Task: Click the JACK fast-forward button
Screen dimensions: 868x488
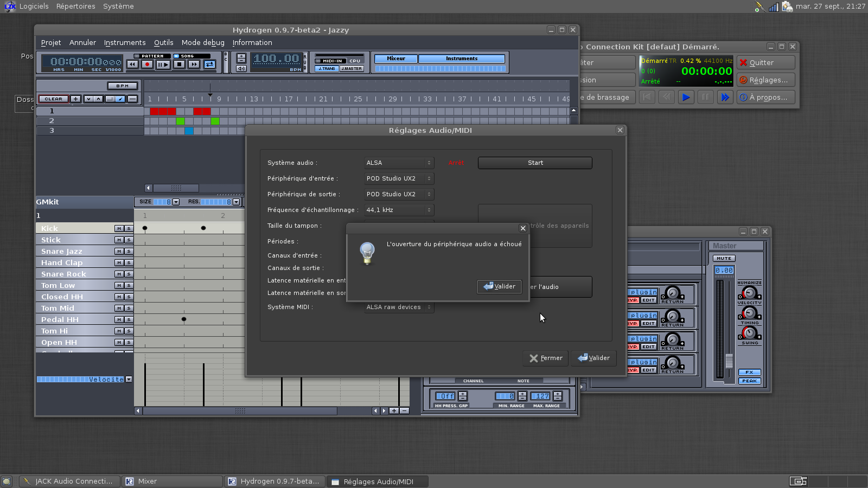Action: tap(724, 97)
